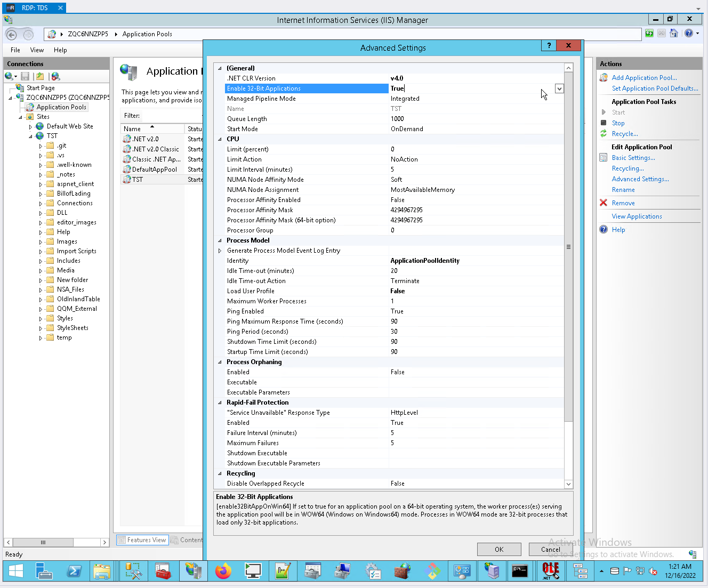Open the Help menu in menu bar
708x588 pixels.
point(60,50)
